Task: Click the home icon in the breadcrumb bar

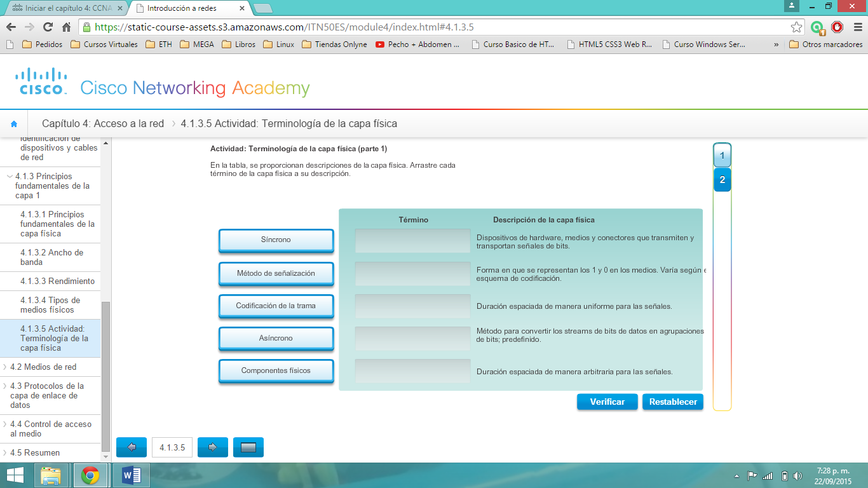Action: 14,124
